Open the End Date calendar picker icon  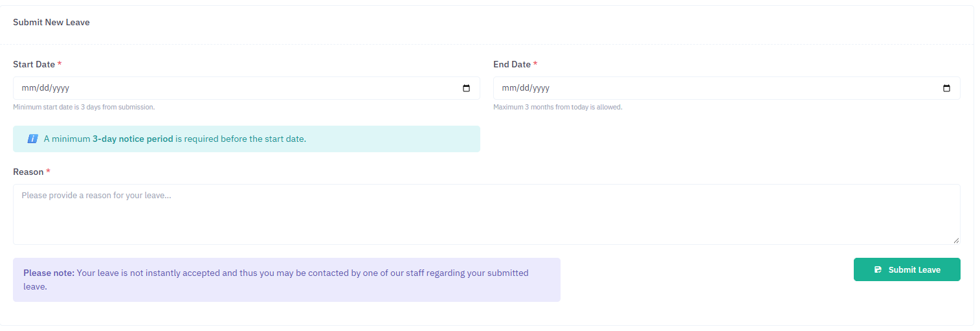click(x=946, y=89)
